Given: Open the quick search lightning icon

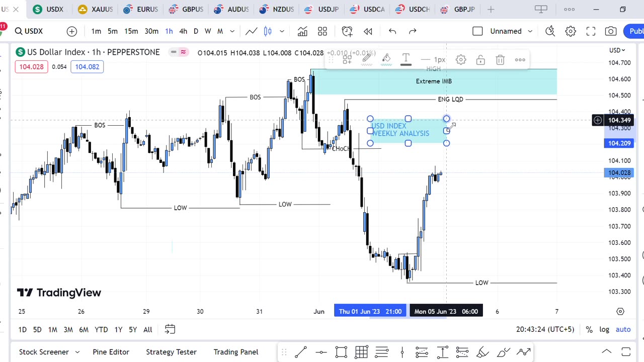Looking at the screenshot, I should pyautogui.click(x=550, y=31).
